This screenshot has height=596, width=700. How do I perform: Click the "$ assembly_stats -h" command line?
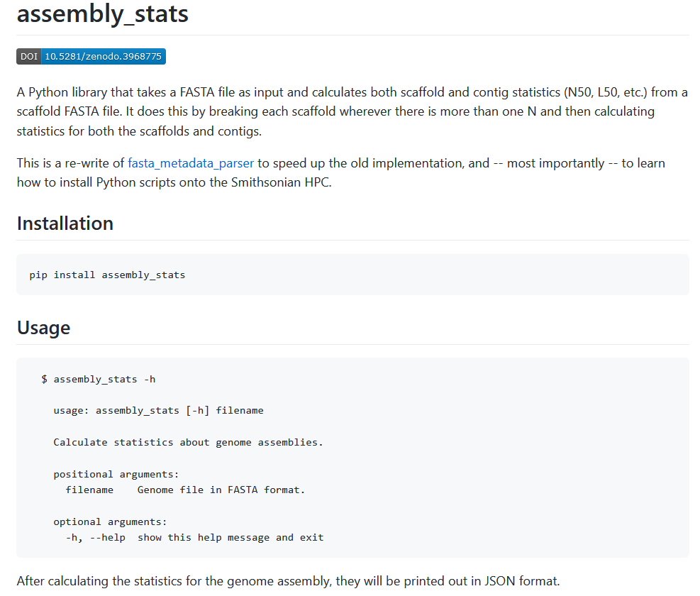[x=98, y=379]
